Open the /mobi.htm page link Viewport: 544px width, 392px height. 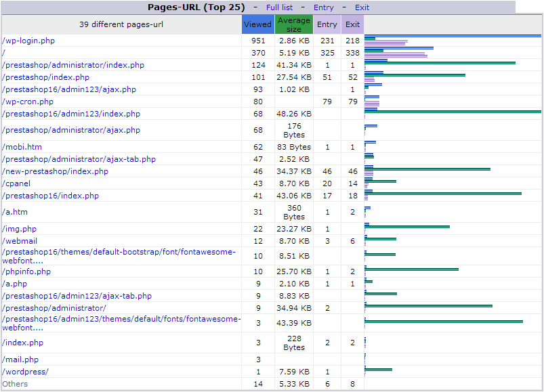(x=22, y=147)
